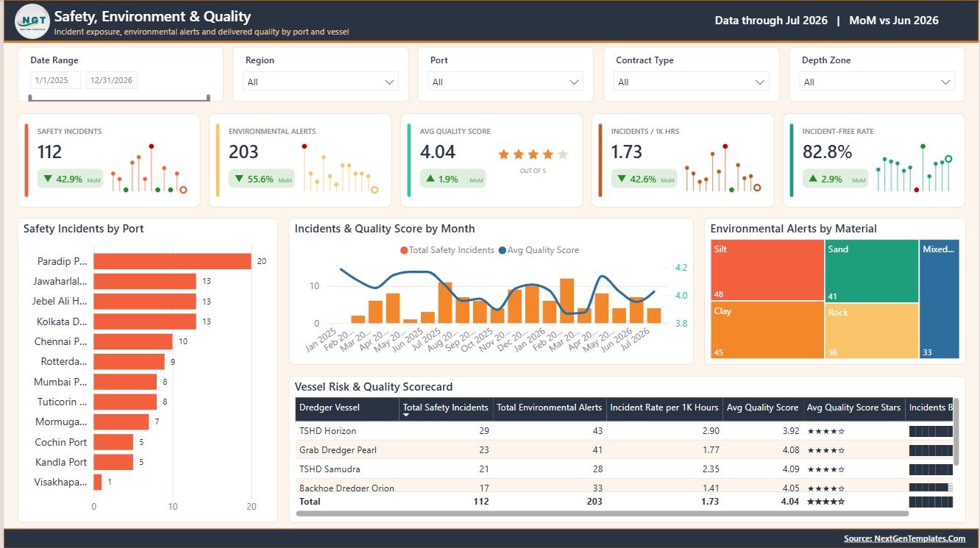Select the Mixed treemap tile

[940, 299]
